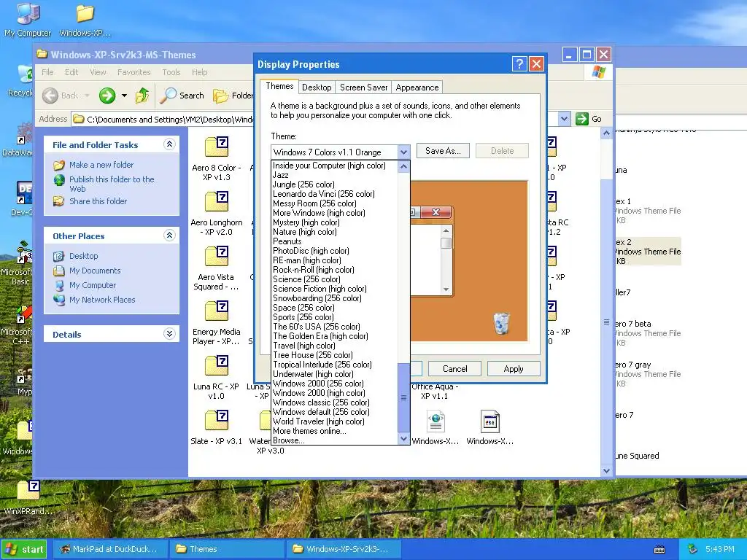Open the Windows-XP folder on the desktop
Screen dimensions: 747x560
click(85, 20)
